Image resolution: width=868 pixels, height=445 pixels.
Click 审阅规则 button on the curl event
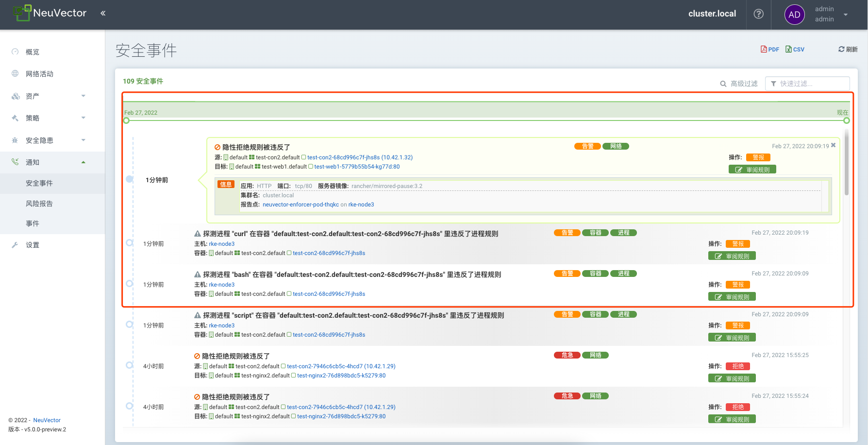732,256
